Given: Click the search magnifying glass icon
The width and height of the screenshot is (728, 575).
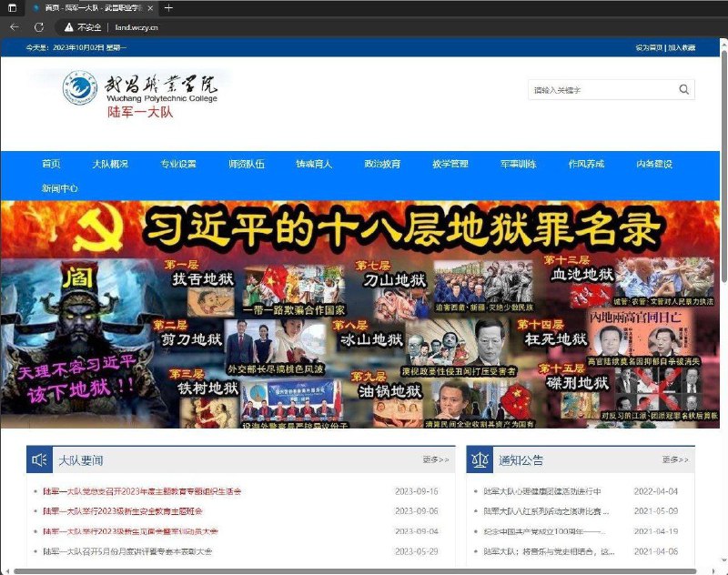Looking at the screenshot, I should click(x=684, y=90).
